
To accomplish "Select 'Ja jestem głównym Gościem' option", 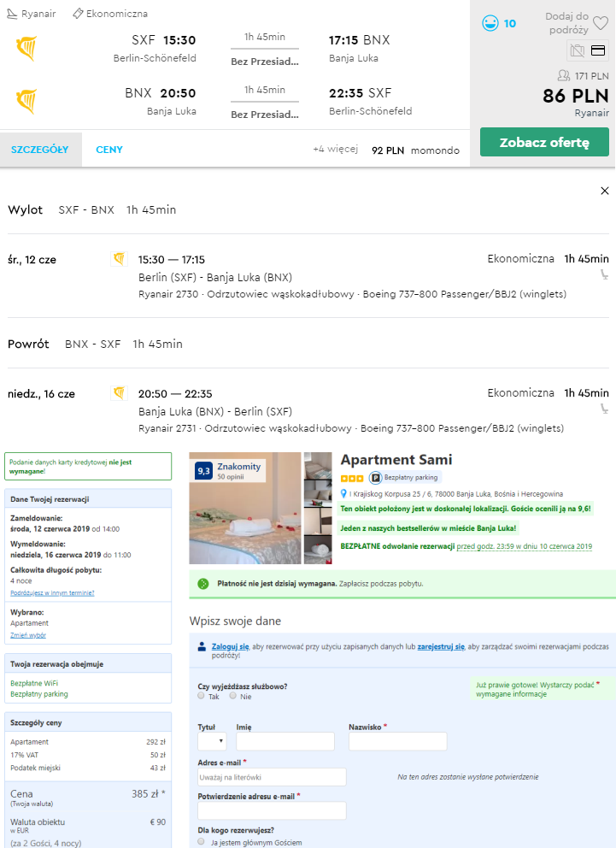I will 201,841.
